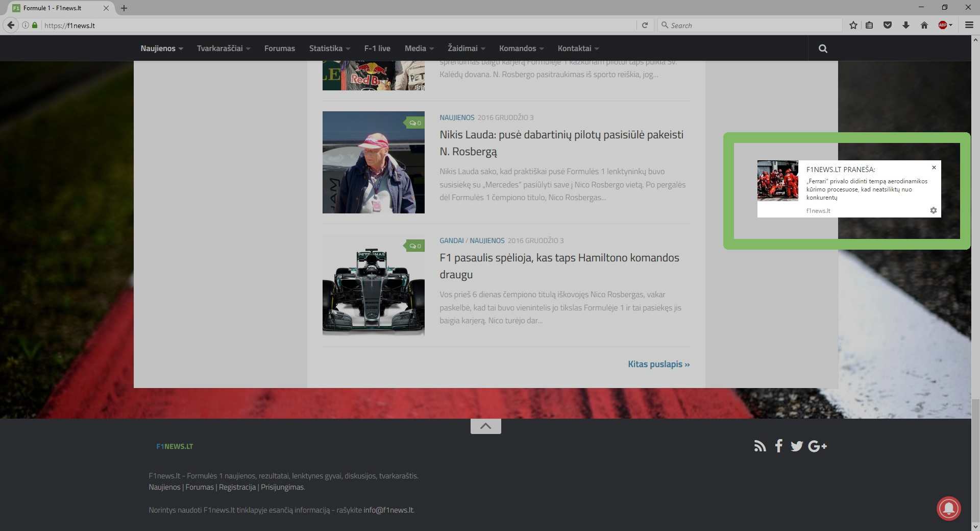Select the Formule 1 - F1news.lt browser tab
This screenshot has width=980, height=531.
61,8
